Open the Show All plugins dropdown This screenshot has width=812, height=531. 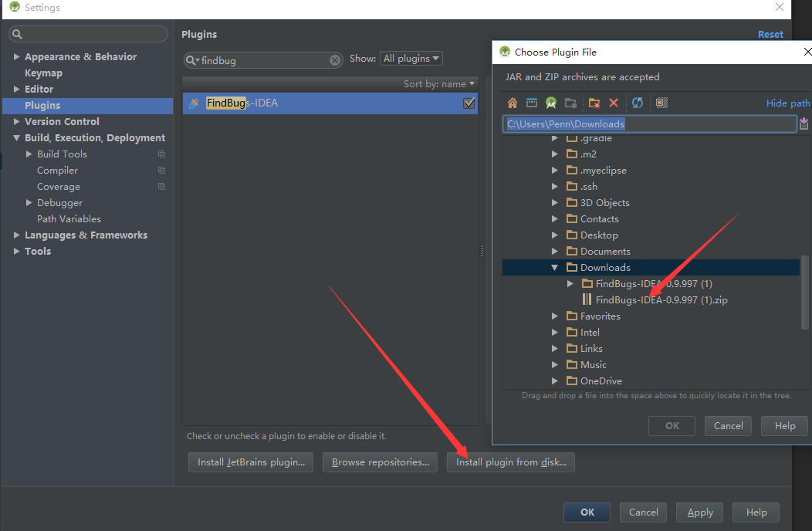[x=411, y=59]
